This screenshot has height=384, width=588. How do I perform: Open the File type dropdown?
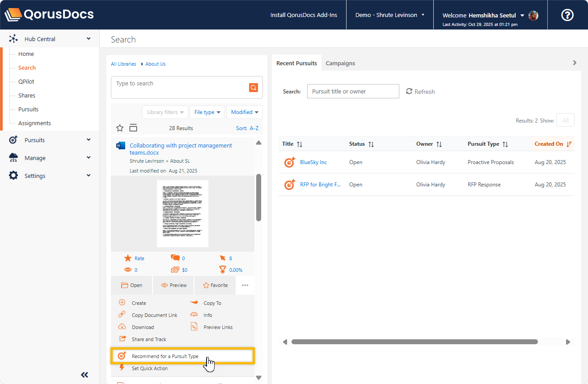[x=207, y=112]
